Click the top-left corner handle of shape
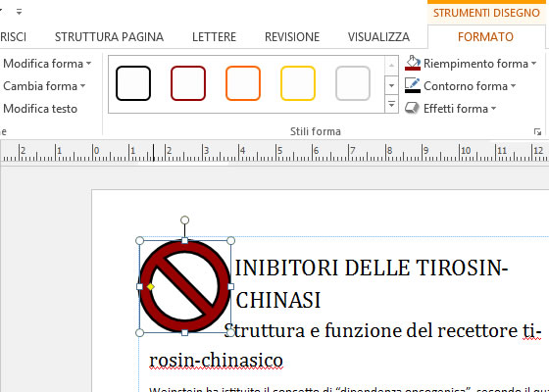549x392 pixels. pos(139,240)
